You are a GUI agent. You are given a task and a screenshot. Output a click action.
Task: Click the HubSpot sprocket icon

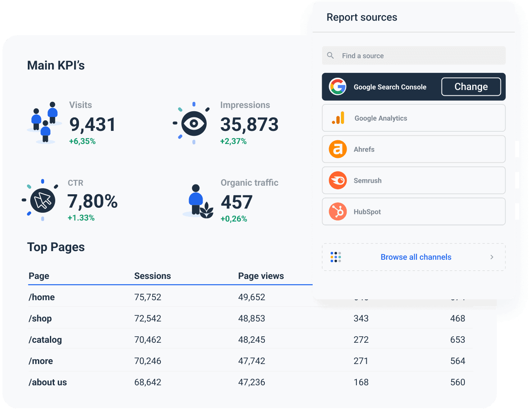click(x=337, y=211)
